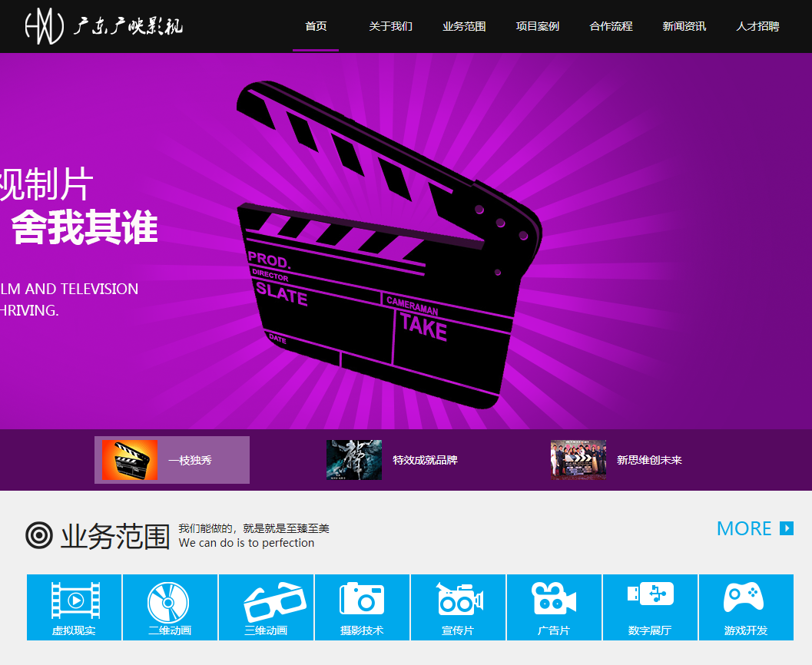Click the 数字展厅 USB icon
Screen dimensions: 812x665
pos(650,594)
